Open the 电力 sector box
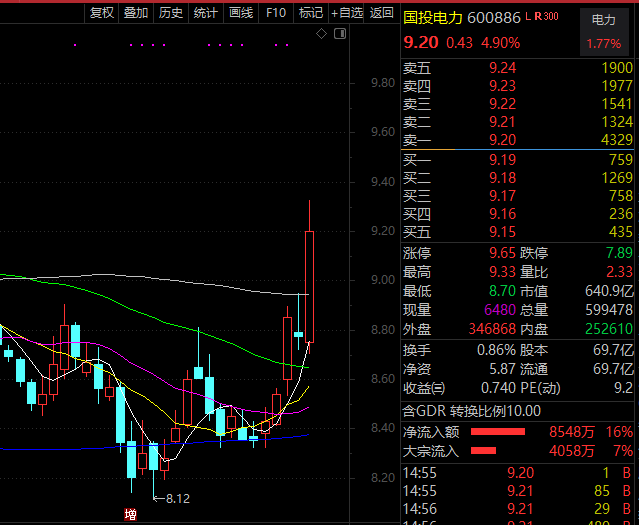Viewport: 639px width, 525px height. (604, 30)
